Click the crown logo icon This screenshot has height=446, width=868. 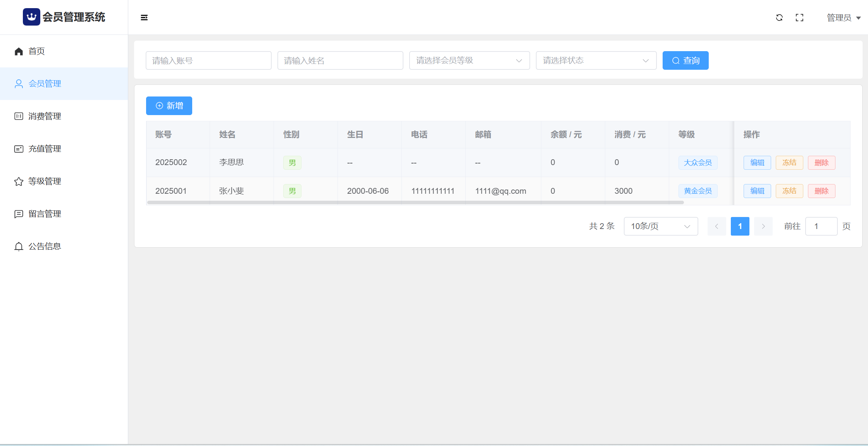pos(31,17)
